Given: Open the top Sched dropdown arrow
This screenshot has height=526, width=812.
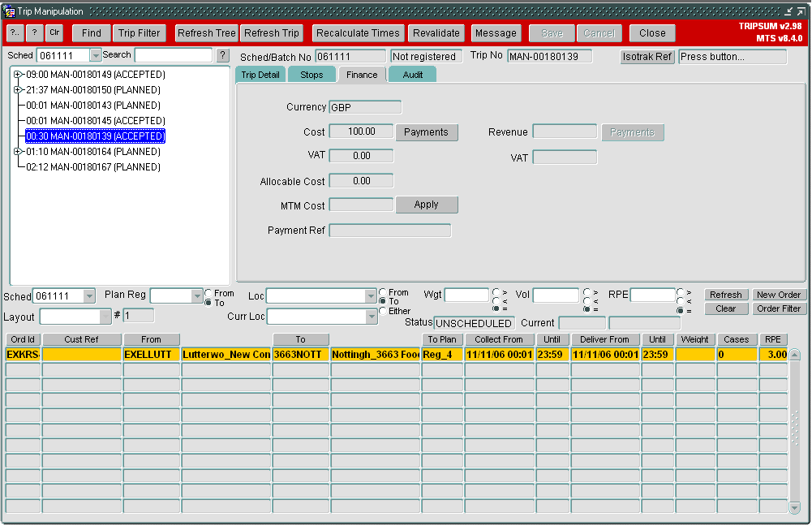Looking at the screenshot, I should 95,55.
